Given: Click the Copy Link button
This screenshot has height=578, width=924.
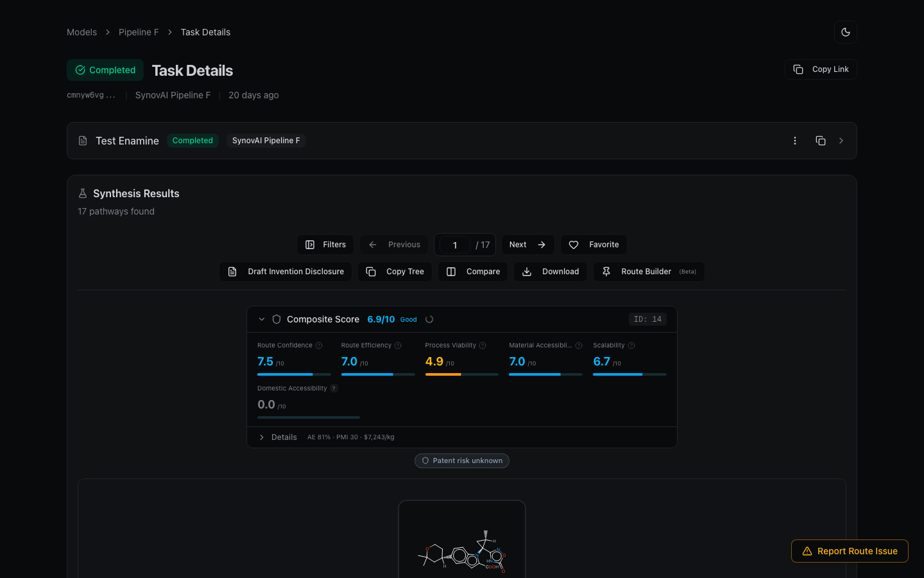Looking at the screenshot, I should click(x=821, y=69).
